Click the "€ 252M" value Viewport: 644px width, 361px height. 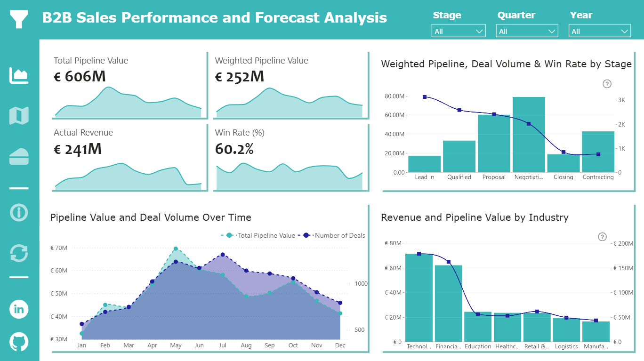pyautogui.click(x=240, y=76)
